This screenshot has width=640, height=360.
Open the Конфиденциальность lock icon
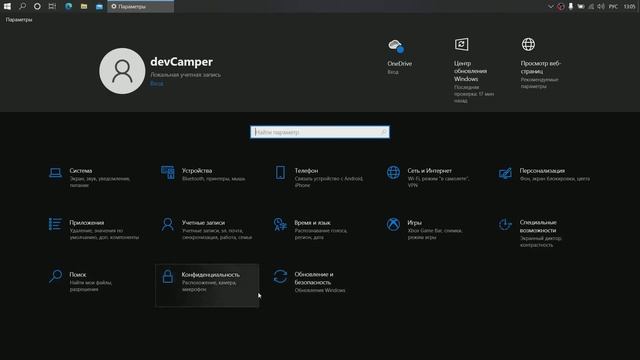pos(168,276)
